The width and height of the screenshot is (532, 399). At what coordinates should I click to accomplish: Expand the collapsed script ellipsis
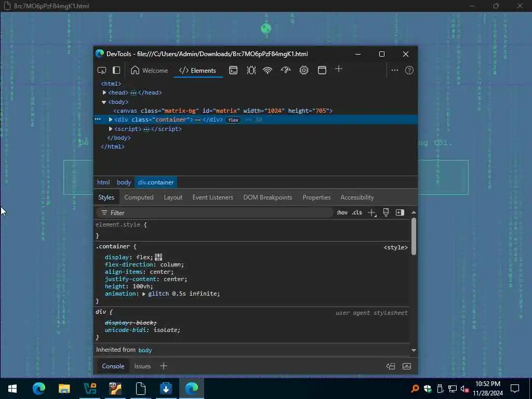146,129
